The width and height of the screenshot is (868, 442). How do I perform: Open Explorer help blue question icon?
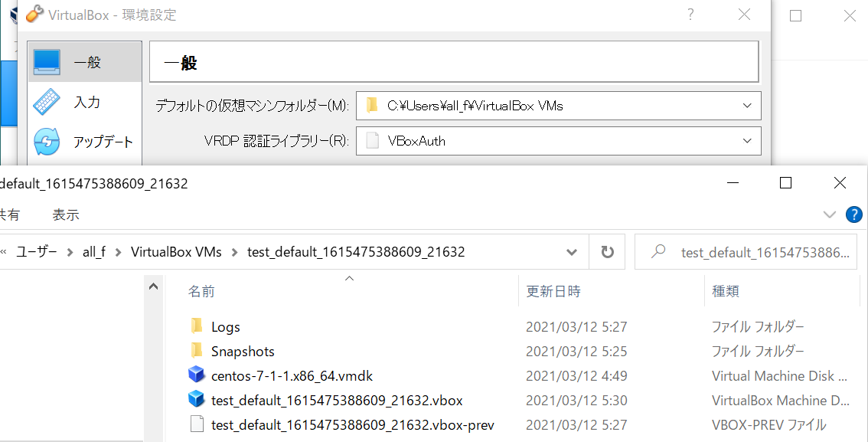(x=854, y=214)
